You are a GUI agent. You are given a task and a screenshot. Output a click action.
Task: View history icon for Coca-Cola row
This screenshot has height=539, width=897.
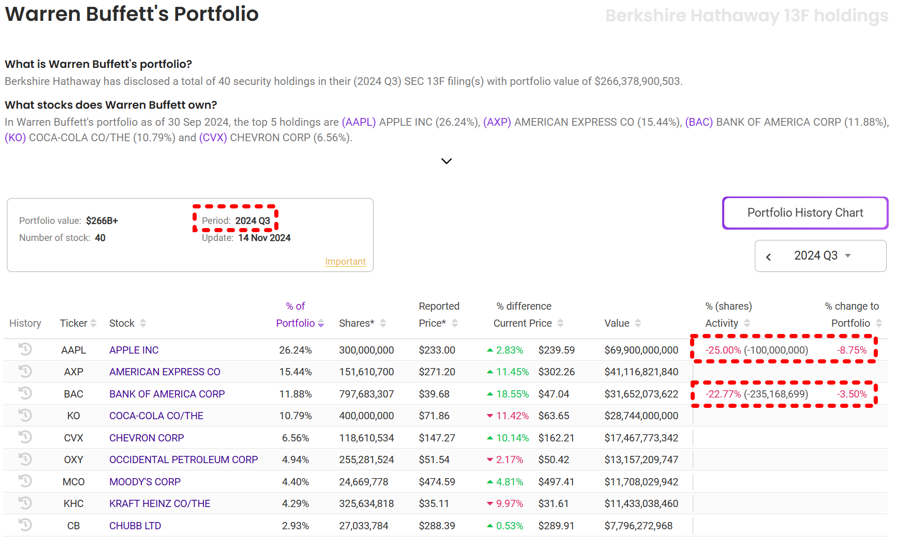tap(25, 416)
